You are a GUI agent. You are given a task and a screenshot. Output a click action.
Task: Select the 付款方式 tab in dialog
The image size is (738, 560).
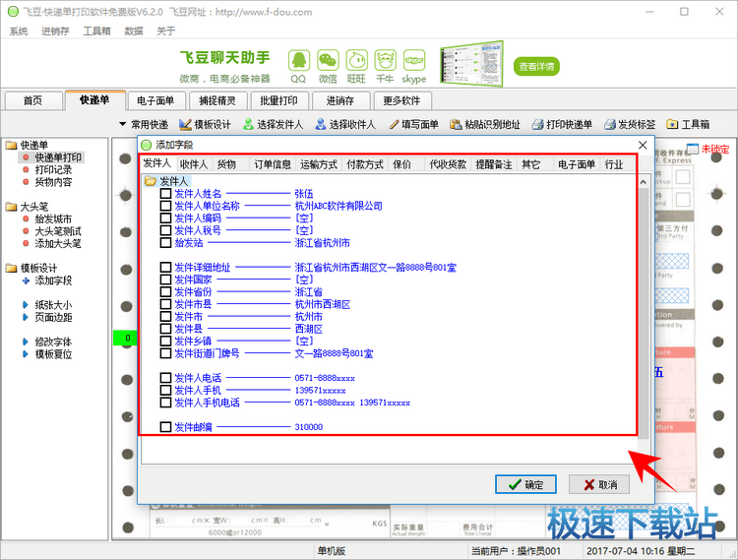click(x=364, y=164)
